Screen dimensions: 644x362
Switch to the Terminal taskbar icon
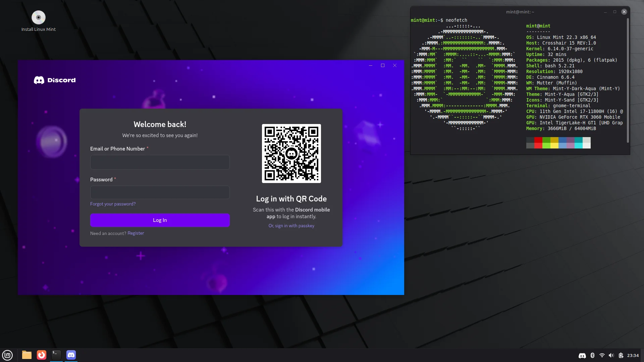[56, 355]
